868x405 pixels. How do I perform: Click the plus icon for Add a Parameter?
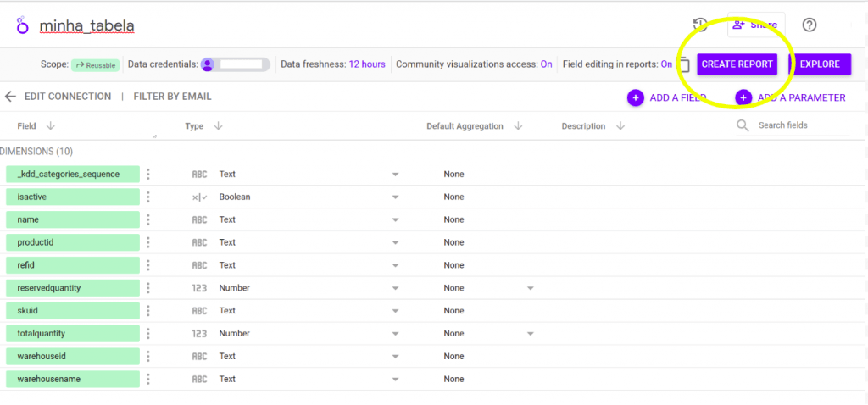point(743,97)
